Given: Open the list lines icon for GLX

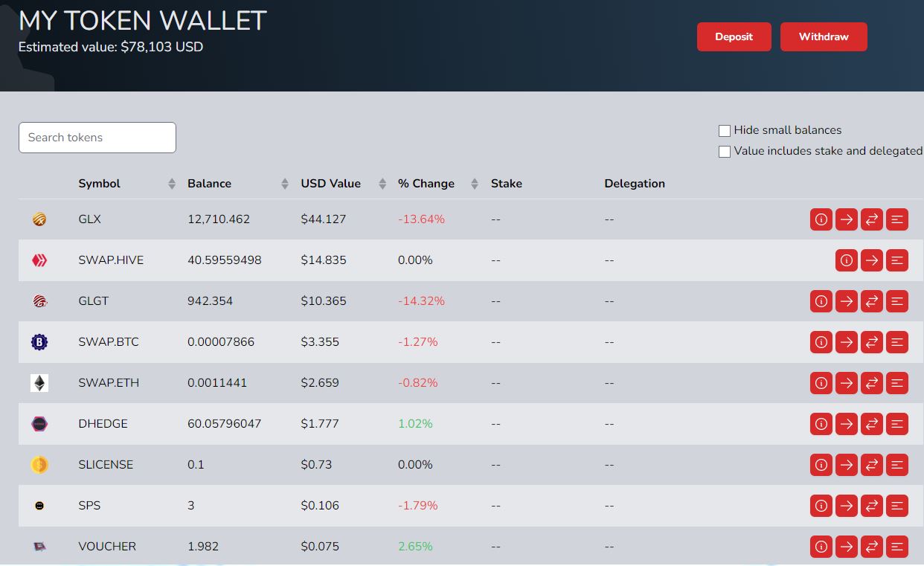Looking at the screenshot, I should click(x=897, y=219).
